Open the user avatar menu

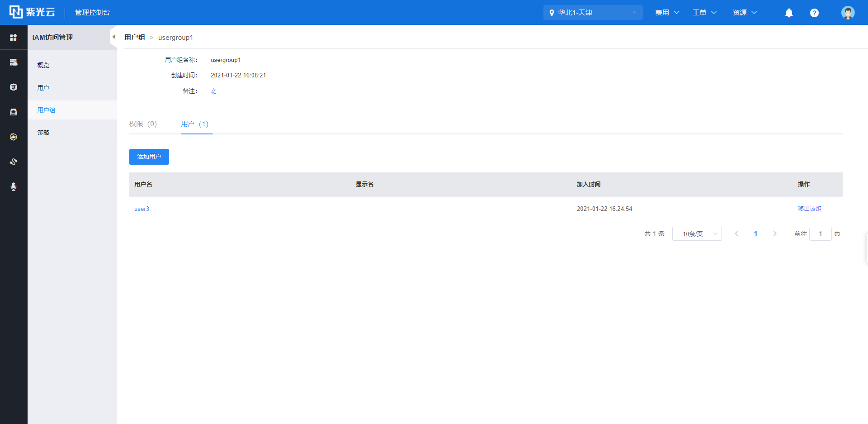point(848,13)
